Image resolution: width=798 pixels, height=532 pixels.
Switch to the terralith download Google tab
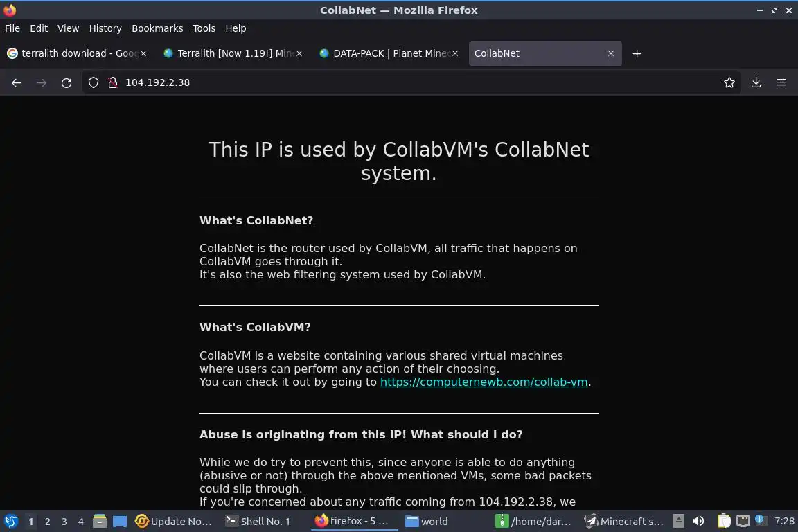pos(76,53)
